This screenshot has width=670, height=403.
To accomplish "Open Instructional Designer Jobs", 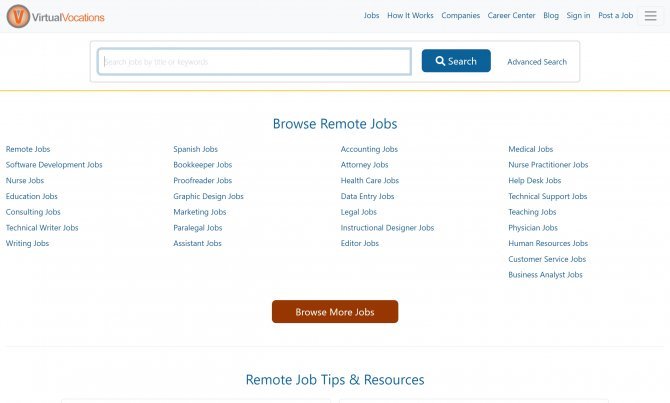I will click(x=387, y=228).
